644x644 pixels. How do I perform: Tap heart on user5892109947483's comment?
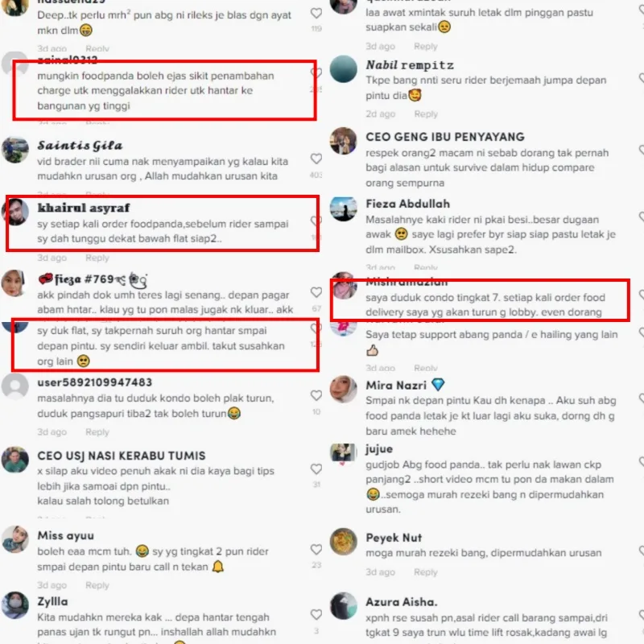pyautogui.click(x=316, y=395)
